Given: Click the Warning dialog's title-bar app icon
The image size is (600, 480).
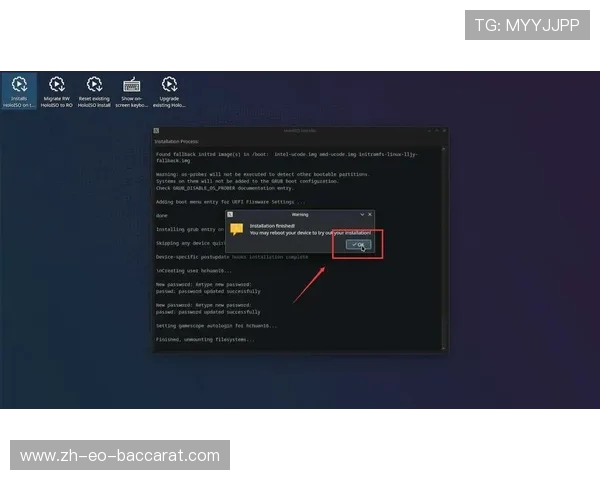Looking at the screenshot, I should 230,214.
